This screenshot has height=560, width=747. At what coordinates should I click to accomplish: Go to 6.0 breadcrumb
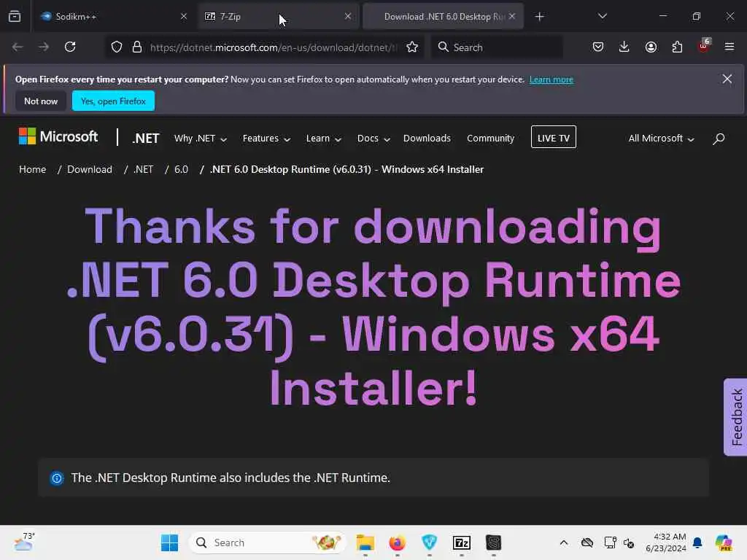click(x=181, y=169)
